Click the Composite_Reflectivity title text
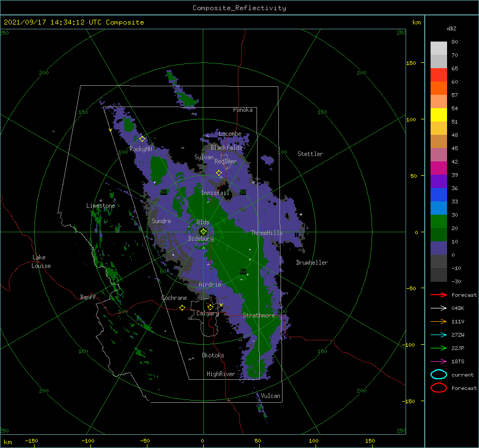 pos(240,8)
